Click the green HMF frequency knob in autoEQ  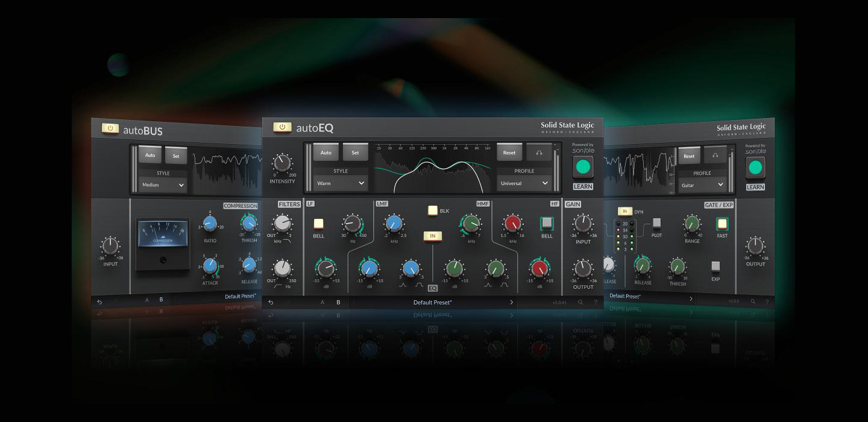tap(471, 224)
